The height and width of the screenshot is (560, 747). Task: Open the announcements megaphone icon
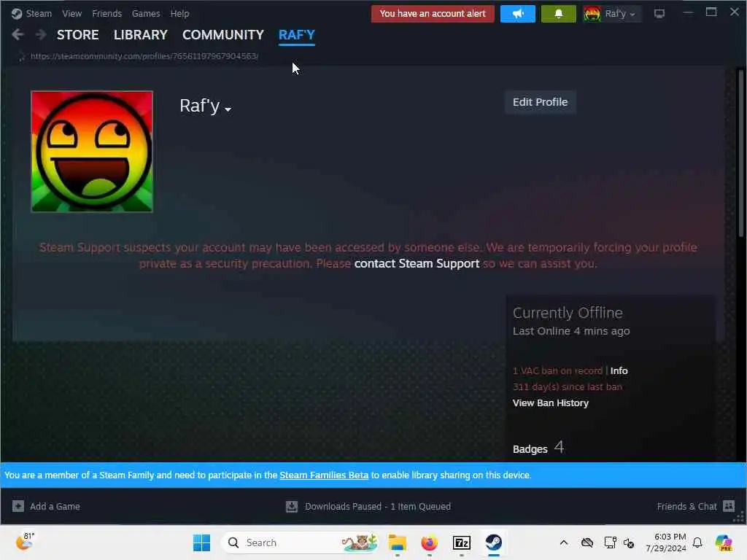click(x=518, y=14)
